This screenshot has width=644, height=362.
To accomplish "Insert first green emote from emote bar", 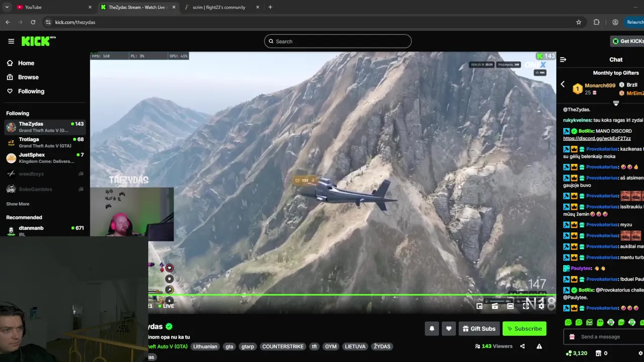I will click(x=569, y=322).
